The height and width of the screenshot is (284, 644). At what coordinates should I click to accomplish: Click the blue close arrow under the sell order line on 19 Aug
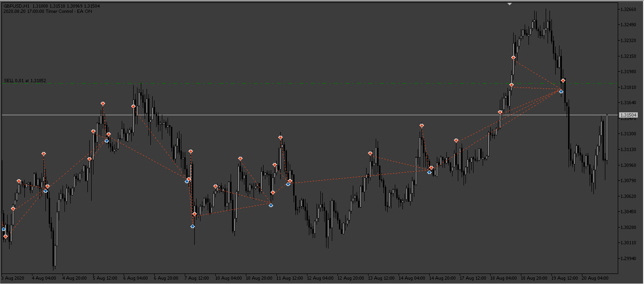[x=561, y=91]
